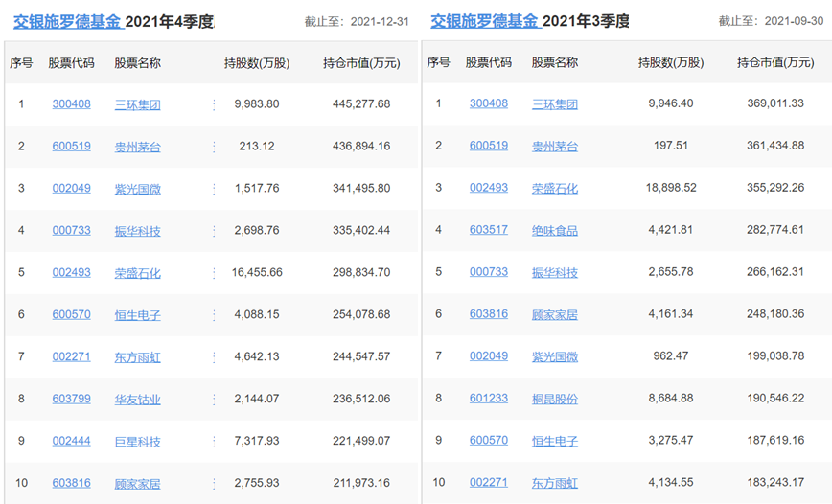Open stock code 002493 in 4季度 table

pos(72,272)
